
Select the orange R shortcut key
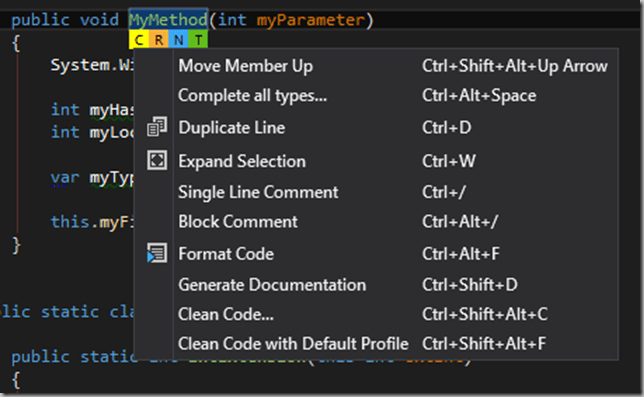[159, 40]
